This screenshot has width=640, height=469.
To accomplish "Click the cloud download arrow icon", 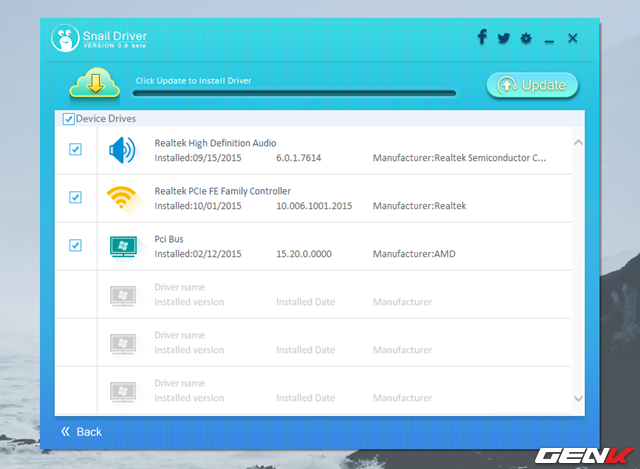I will click(95, 83).
